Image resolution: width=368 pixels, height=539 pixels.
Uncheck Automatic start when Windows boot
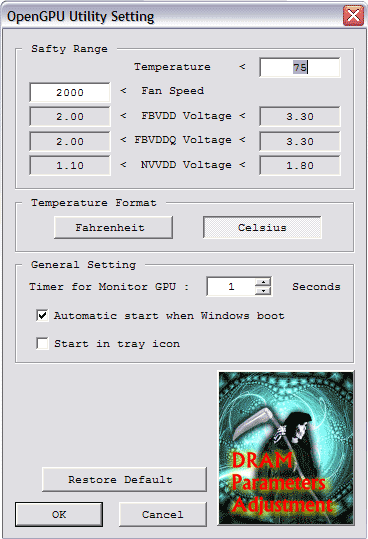(42, 315)
